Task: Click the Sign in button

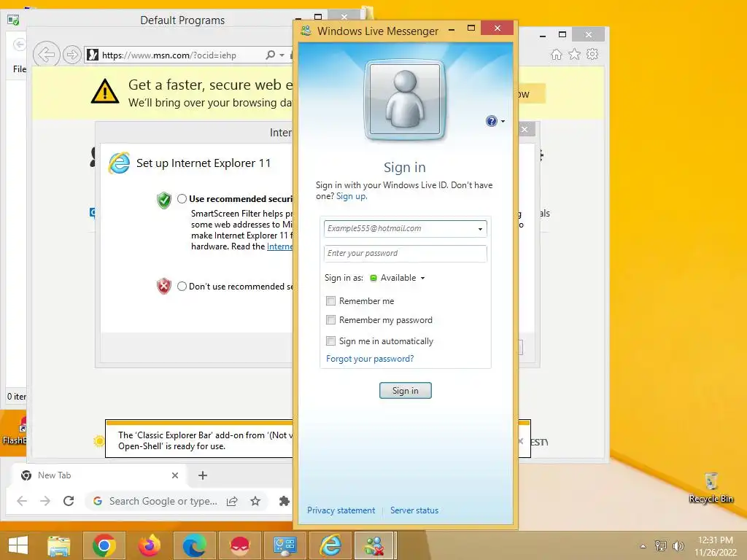Action: pyautogui.click(x=406, y=391)
